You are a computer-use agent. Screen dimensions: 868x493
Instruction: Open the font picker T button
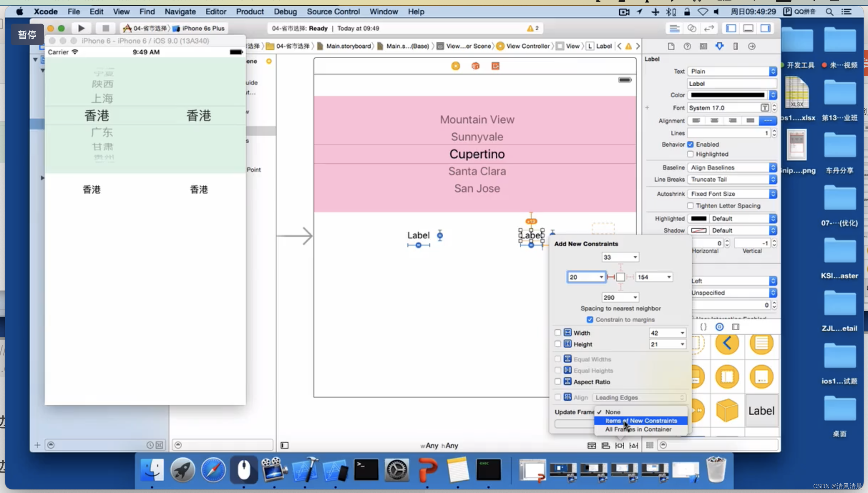(764, 108)
